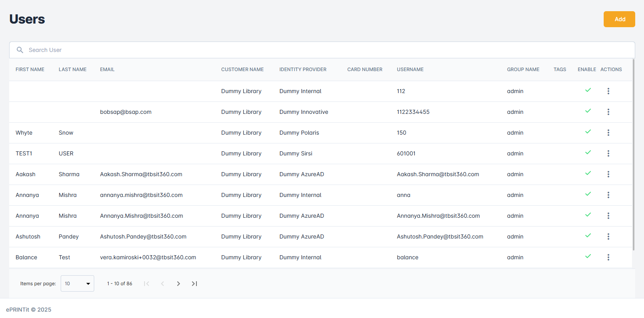
Task: Open actions menu for Whyte Snow
Action: 608,133
